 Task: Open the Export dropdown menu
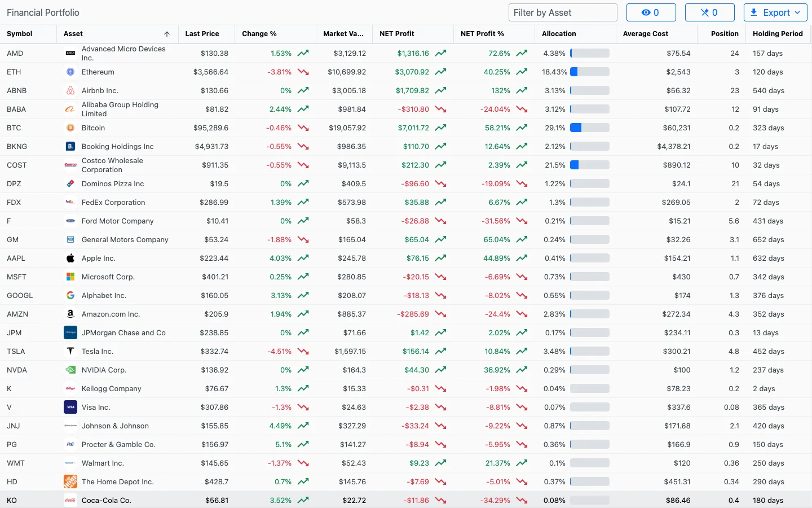[775, 12]
